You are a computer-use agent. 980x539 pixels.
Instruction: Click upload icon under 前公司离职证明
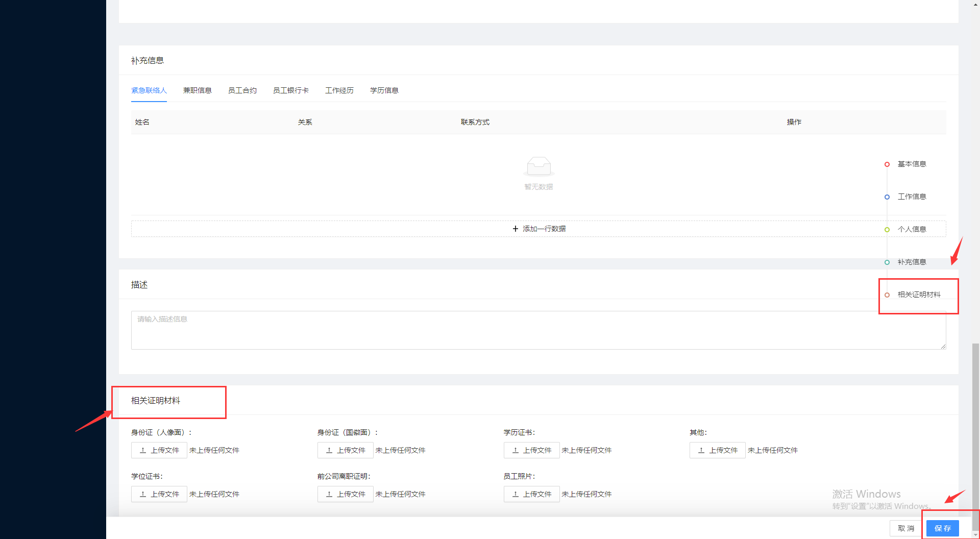click(x=329, y=494)
